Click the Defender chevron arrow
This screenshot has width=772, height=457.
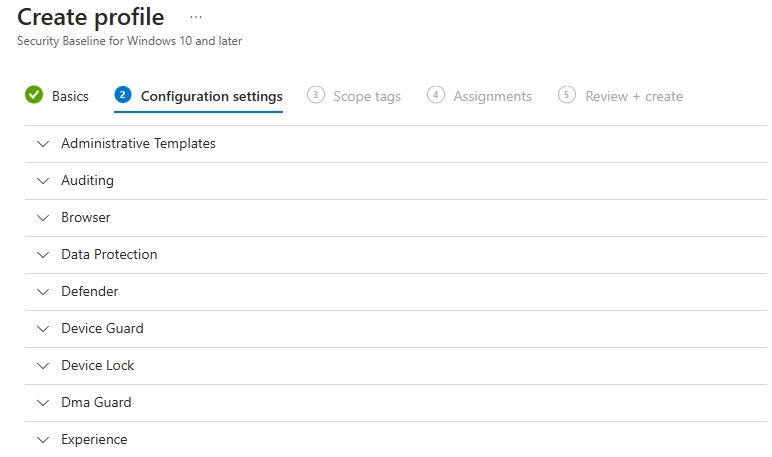coord(42,292)
